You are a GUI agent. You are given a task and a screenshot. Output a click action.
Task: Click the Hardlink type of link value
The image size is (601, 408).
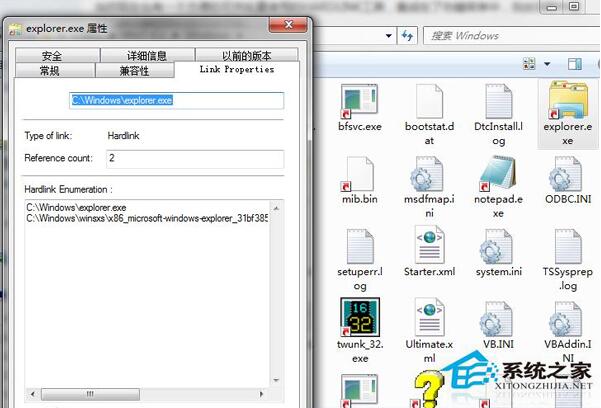click(x=123, y=136)
